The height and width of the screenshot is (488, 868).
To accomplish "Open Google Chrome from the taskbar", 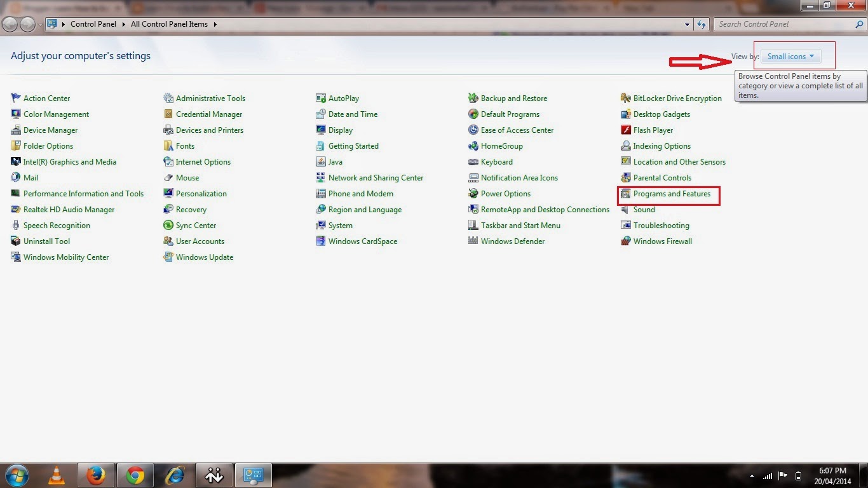I will pyautogui.click(x=135, y=475).
